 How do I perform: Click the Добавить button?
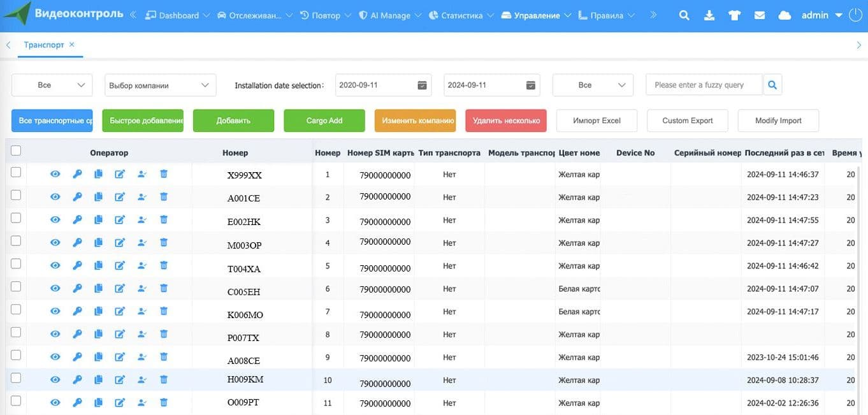point(233,120)
